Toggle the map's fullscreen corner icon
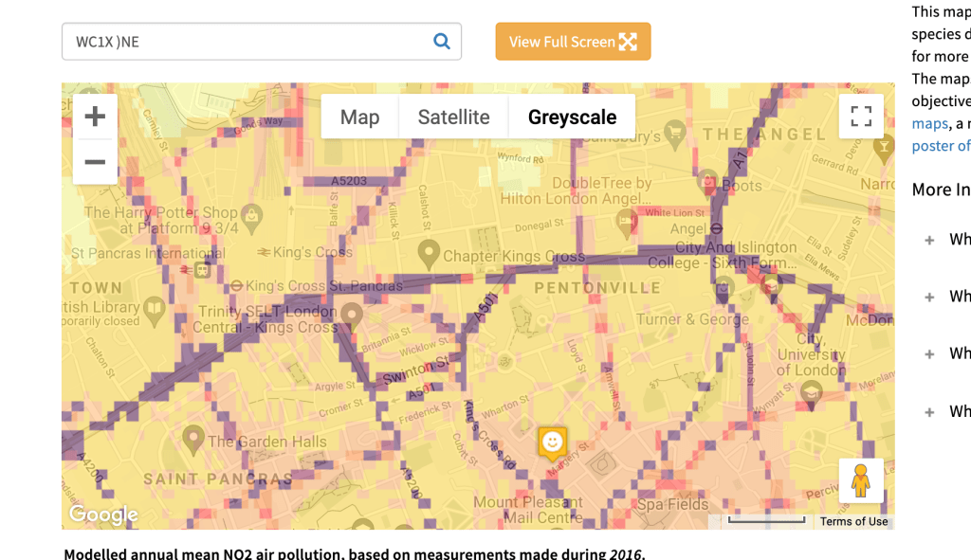 coord(860,117)
